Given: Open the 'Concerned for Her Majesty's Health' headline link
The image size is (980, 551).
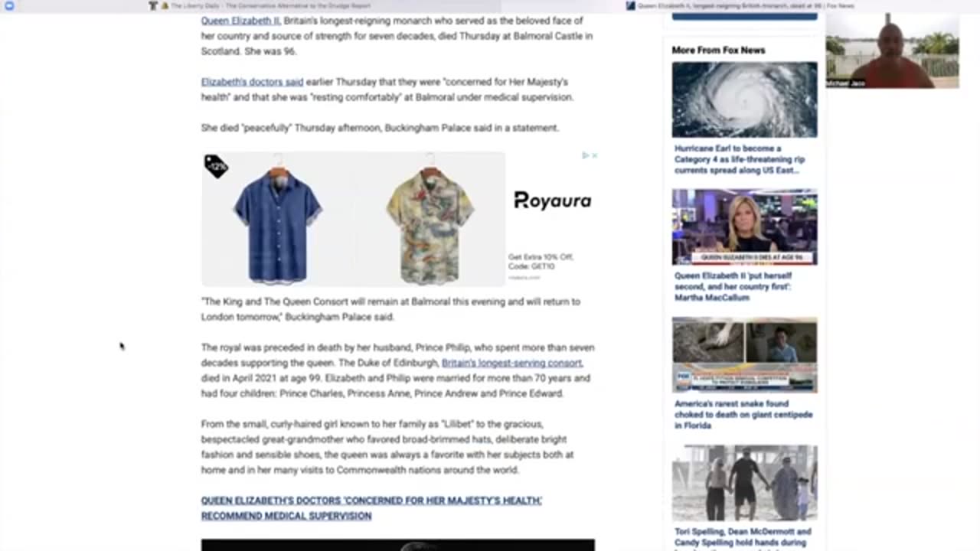Looking at the screenshot, I should coord(371,508).
